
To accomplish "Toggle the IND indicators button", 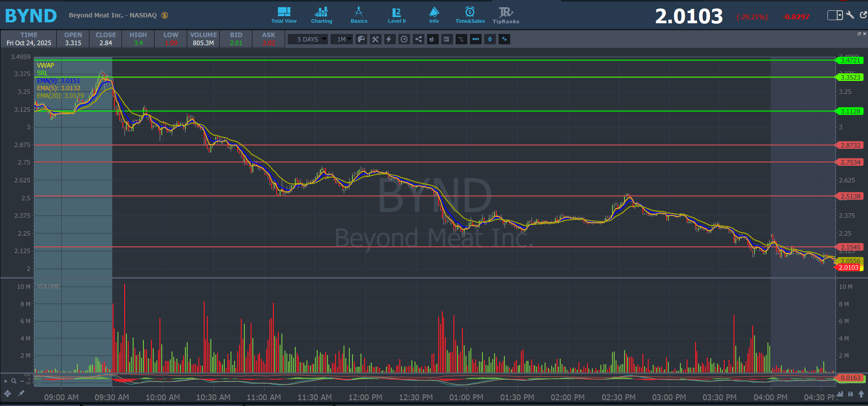I will click(x=476, y=39).
